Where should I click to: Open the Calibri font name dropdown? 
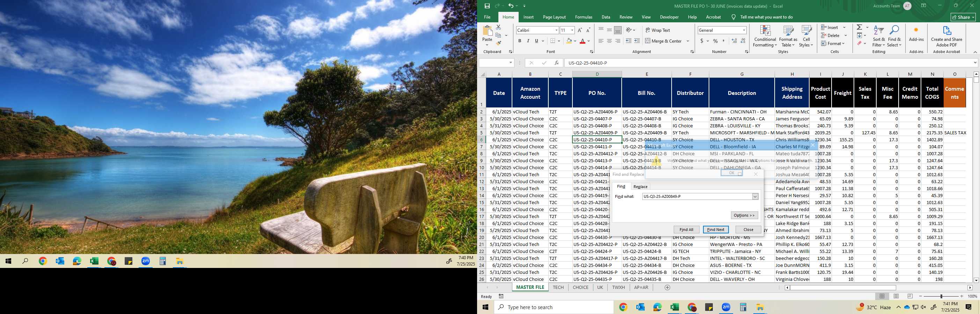tap(556, 30)
